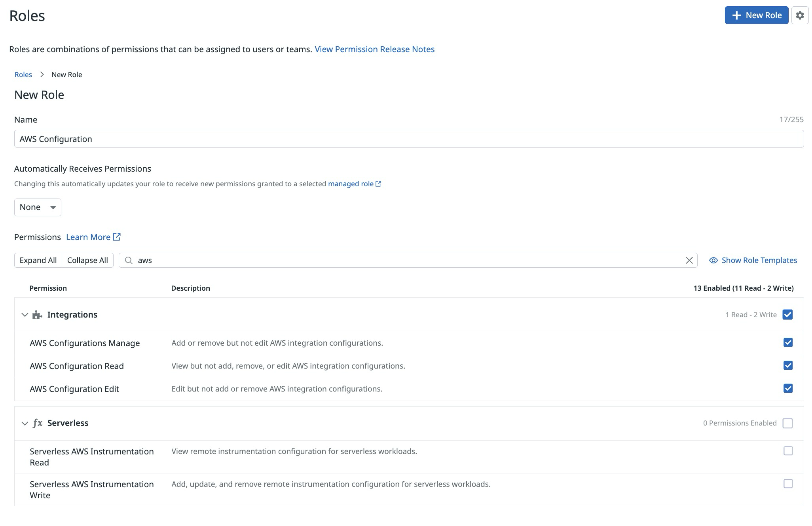Click the Integrations puzzle icon
Screen dimensions: 812x526
tap(37, 314)
